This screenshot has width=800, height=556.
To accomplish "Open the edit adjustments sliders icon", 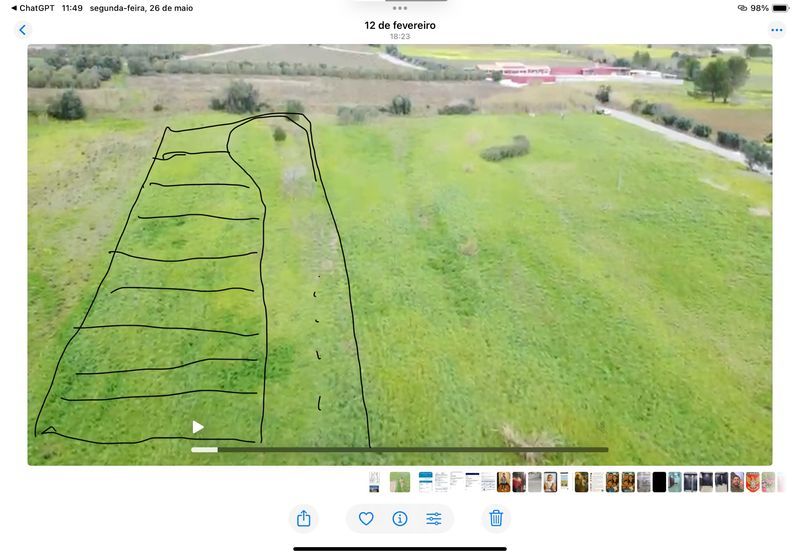I will pos(434,519).
